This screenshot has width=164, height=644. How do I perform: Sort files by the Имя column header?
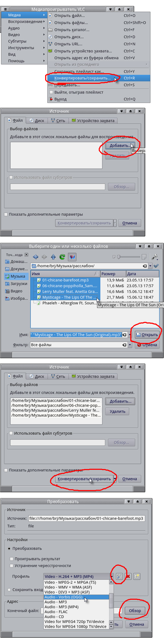point(65,274)
